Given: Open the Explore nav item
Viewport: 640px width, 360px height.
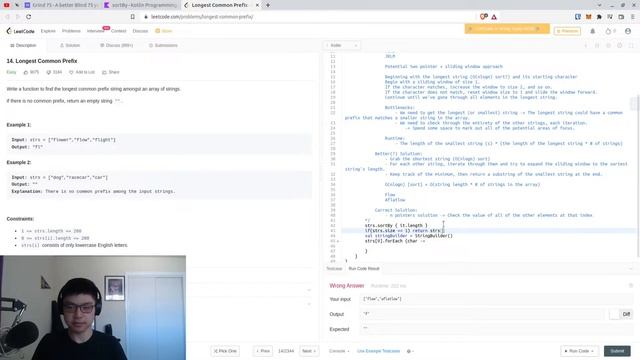Looking at the screenshot, I should [x=48, y=31].
